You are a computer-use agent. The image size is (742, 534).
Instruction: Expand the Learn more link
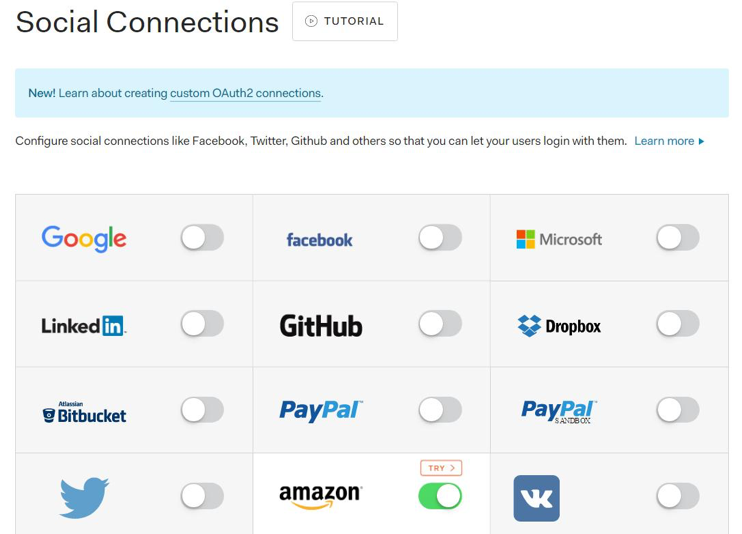coord(668,141)
